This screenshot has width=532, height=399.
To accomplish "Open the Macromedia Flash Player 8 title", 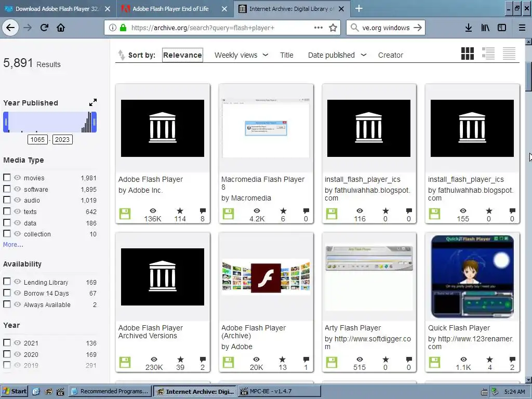I will 262,183.
